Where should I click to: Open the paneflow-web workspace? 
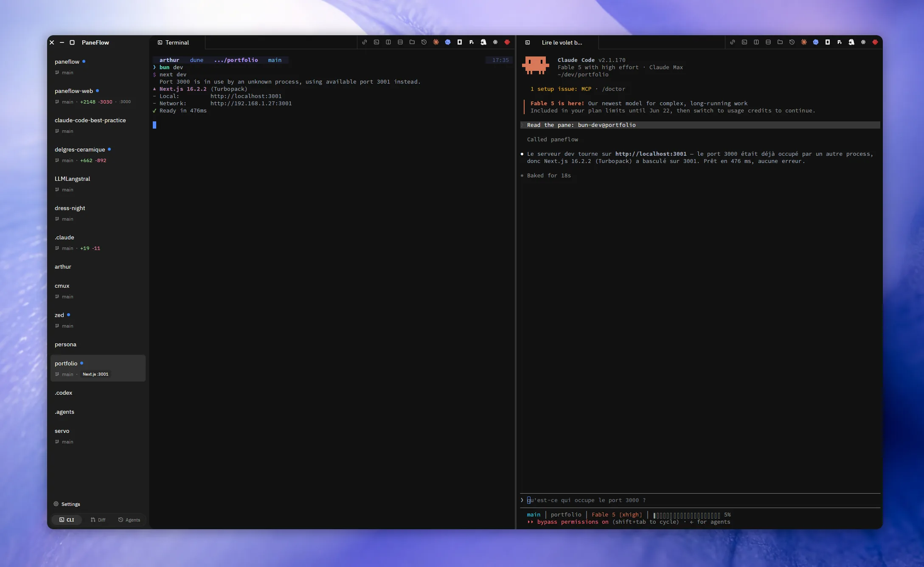(x=98, y=96)
